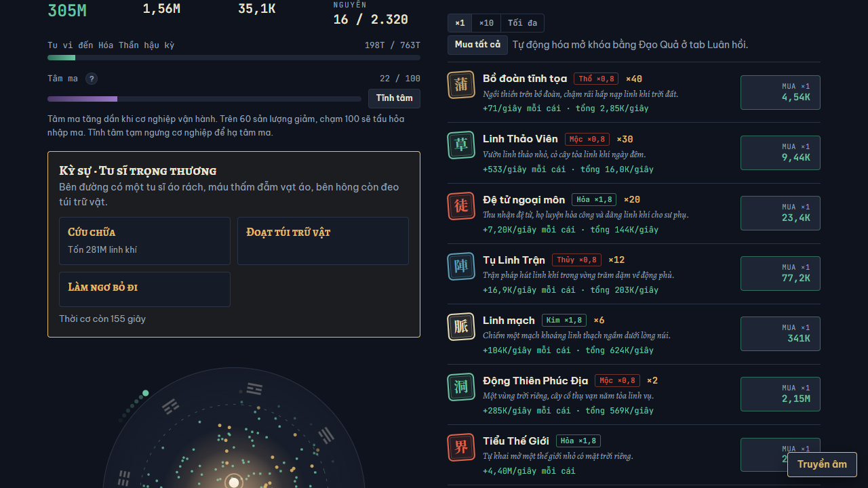Viewport: 868px width, 488px height.
Task: Open the Truyền âm panel
Action: pyautogui.click(x=822, y=464)
